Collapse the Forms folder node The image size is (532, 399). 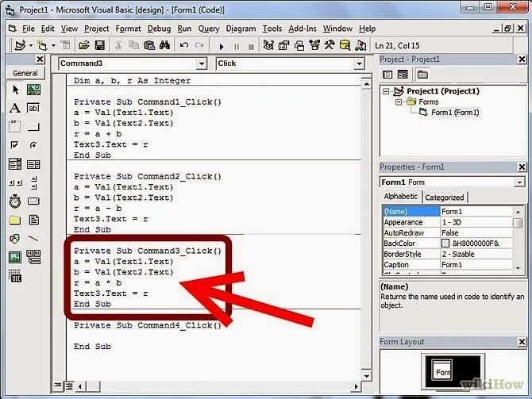(x=399, y=102)
